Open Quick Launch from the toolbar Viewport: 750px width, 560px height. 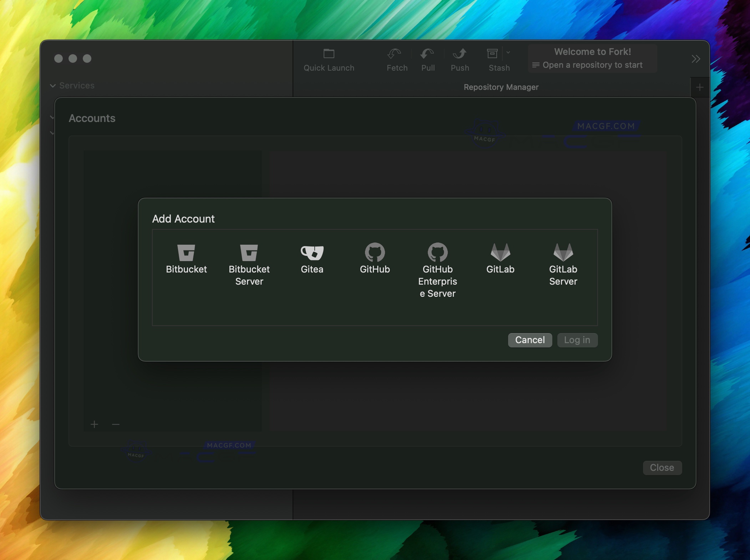pyautogui.click(x=328, y=59)
